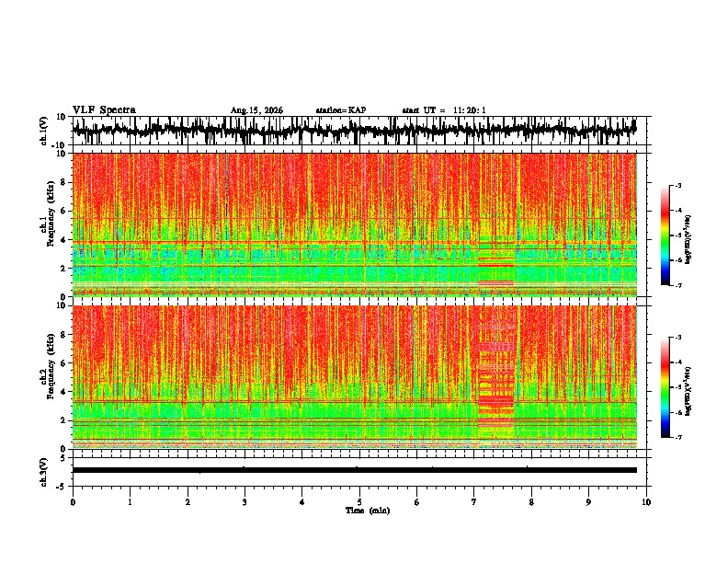Viewport: 728px width, 563px height.
Task: Click the ch.2 spectrogram color scale bar
Action: point(665,387)
